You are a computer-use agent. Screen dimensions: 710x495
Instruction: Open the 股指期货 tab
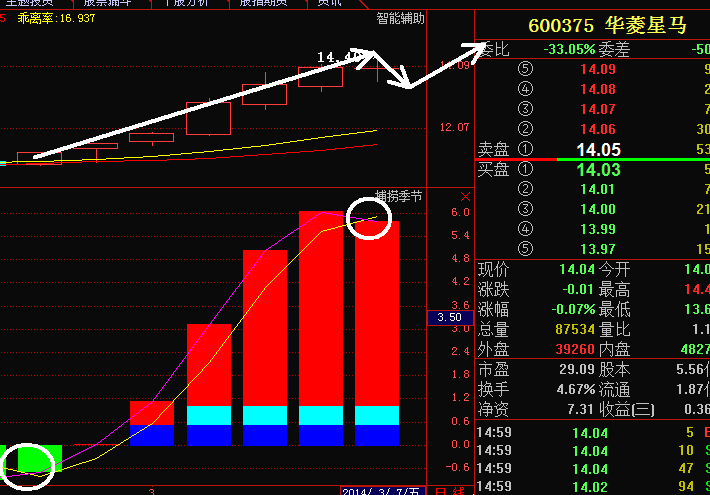tap(263, 3)
